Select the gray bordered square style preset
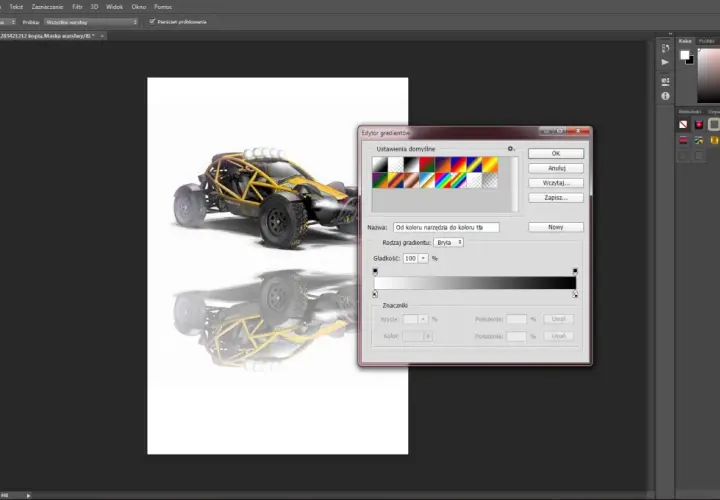Screen dimensions: 720x500 (714, 124)
